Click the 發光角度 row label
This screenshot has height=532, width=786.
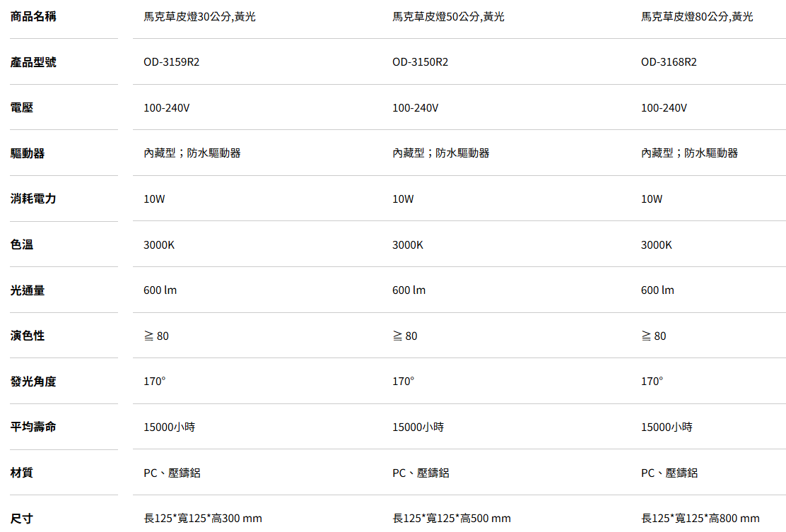[33, 382]
